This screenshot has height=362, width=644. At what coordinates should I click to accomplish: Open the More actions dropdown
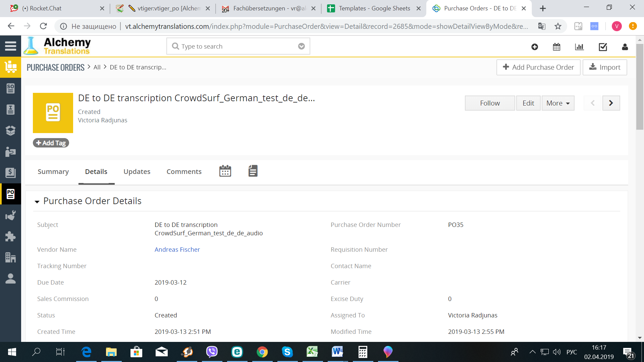click(558, 103)
